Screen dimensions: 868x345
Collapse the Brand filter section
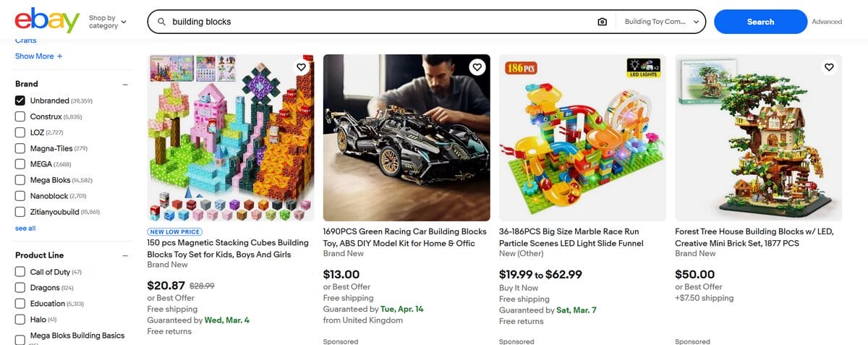pyautogui.click(x=125, y=84)
